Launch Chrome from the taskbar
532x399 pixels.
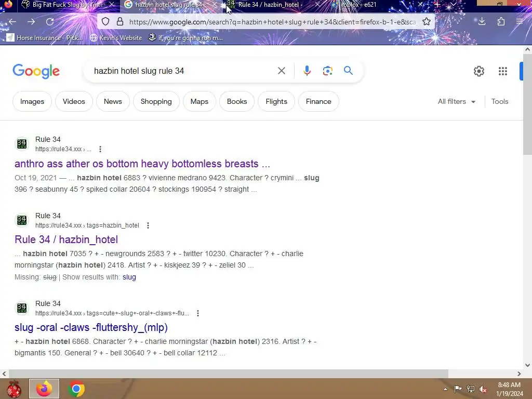(76, 389)
